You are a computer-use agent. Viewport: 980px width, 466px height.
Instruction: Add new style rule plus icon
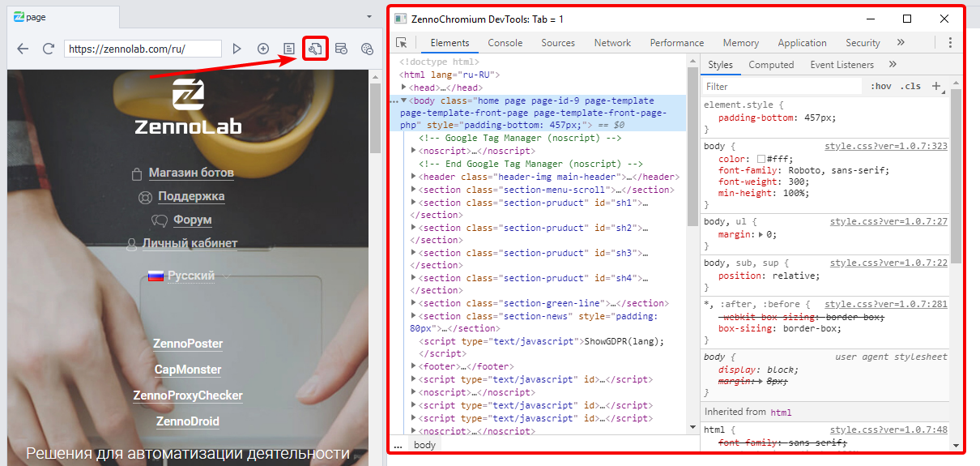point(936,86)
